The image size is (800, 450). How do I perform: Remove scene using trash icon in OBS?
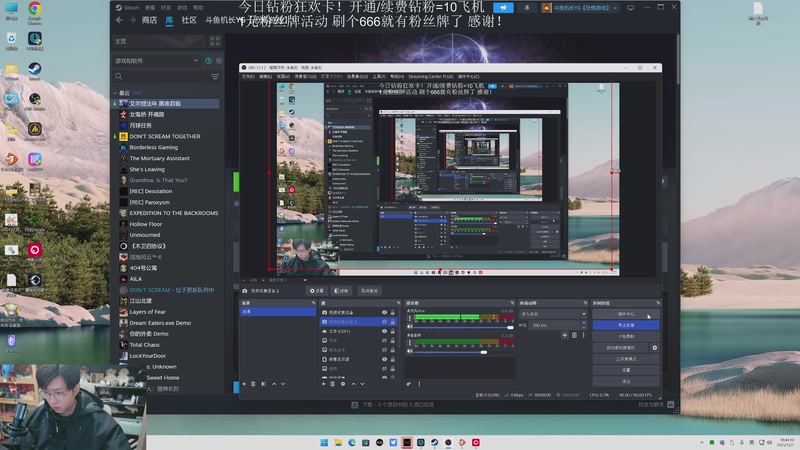tap(253, 384)
